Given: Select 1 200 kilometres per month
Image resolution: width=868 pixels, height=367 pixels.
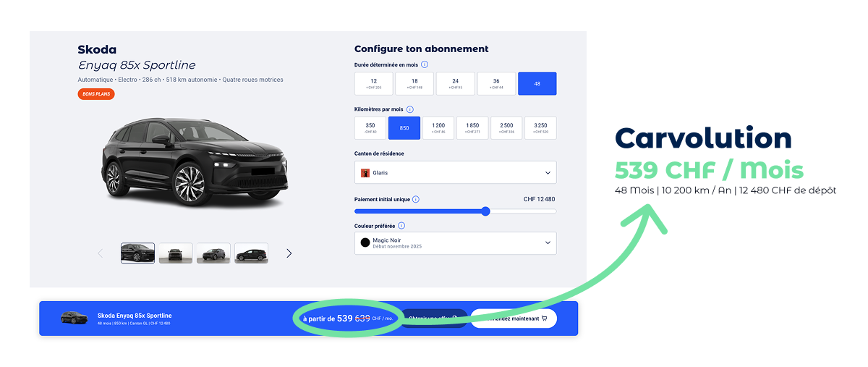Looking at the screenshot, I should click(439, 128).
